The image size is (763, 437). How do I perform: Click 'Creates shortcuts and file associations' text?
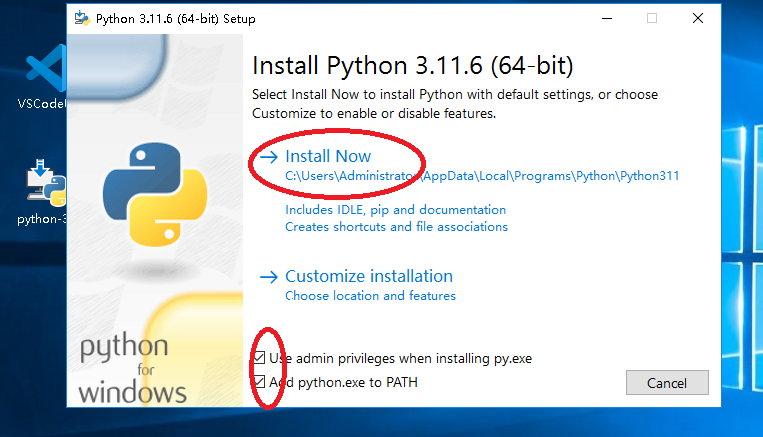click(396, 227)
